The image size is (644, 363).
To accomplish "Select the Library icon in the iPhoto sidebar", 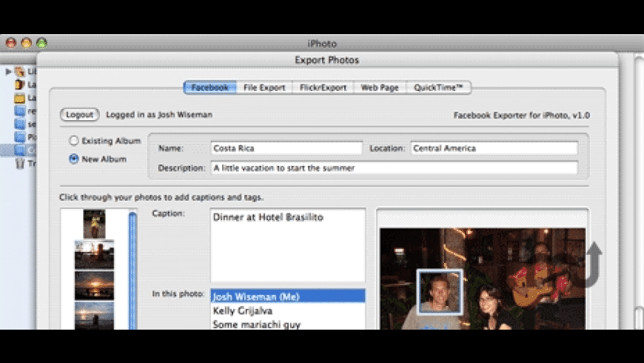I will (19, 72).
